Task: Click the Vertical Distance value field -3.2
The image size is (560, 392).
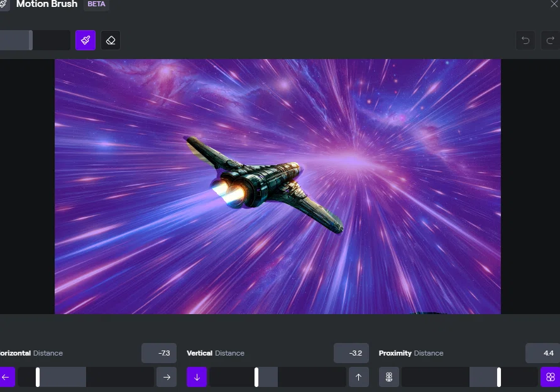Action: [x=351, y=353]
